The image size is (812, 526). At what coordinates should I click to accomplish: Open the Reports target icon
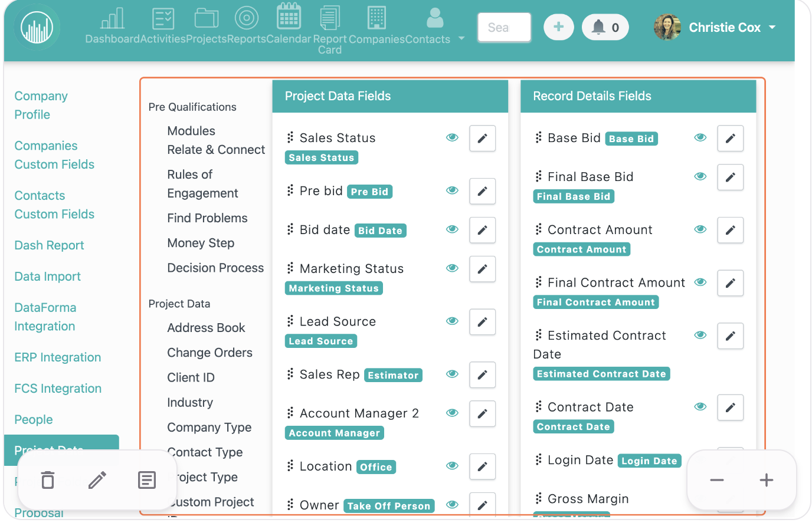pyautogui.click(x=247, y=18)
